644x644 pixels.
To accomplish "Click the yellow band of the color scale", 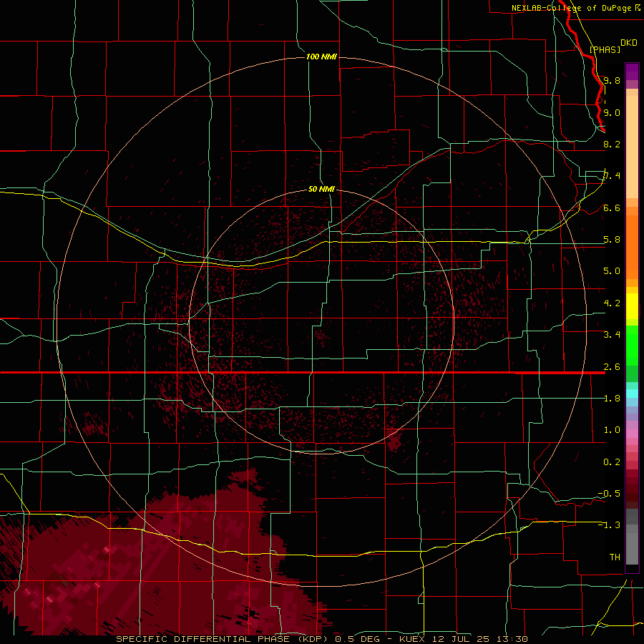I will coord(632,306).
